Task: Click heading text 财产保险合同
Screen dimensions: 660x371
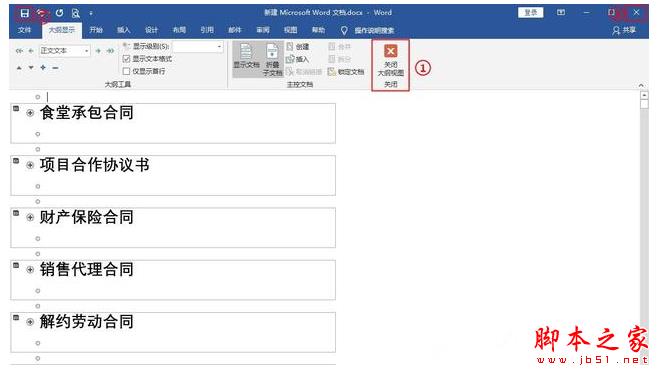Action: (x=87, y=217)
